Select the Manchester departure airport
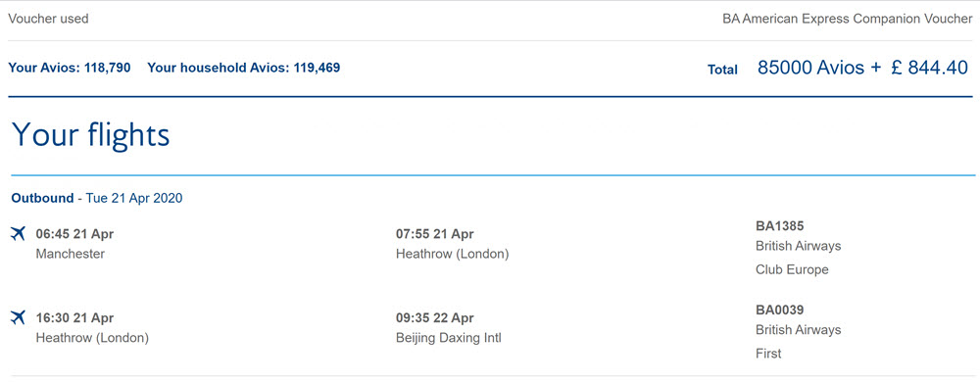Viewport: 980px width, 382px height. click(71, 254)
